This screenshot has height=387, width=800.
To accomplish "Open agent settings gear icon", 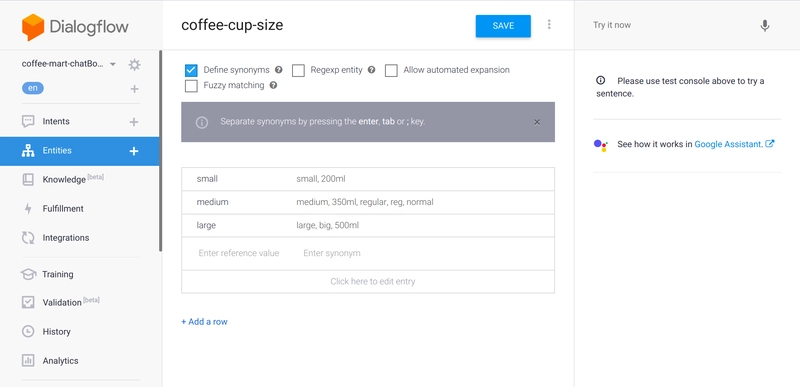I will [134, 65].
